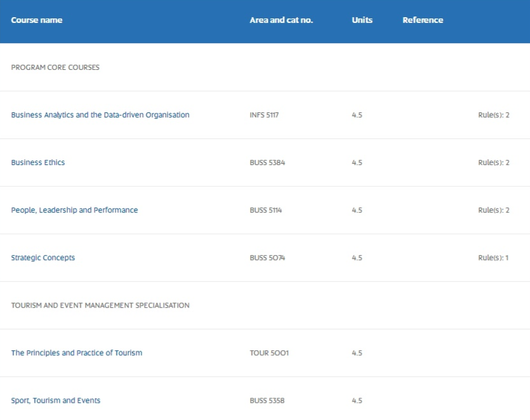The height and width of the screenshot is (420, 530).
Task: Go to the Strategic Concepts course page
Action: point(43,258)
